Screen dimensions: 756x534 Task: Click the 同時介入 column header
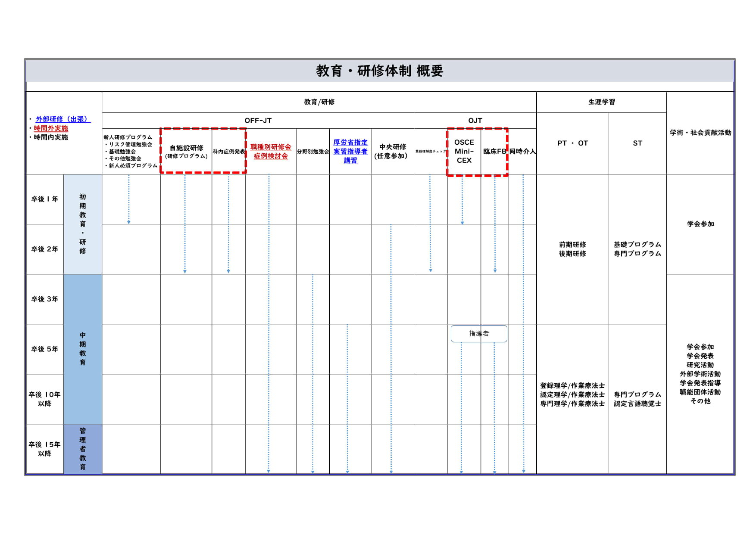(522, 152)
